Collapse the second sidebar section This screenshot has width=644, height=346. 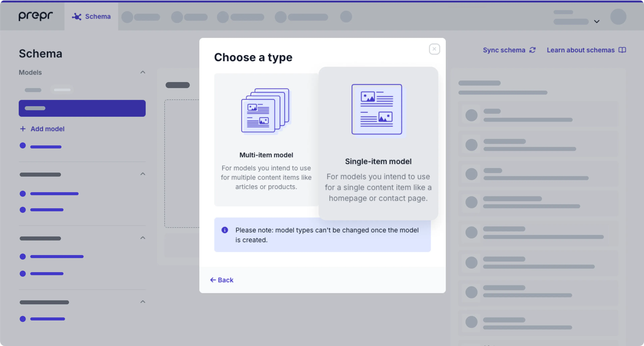[143, 174]
